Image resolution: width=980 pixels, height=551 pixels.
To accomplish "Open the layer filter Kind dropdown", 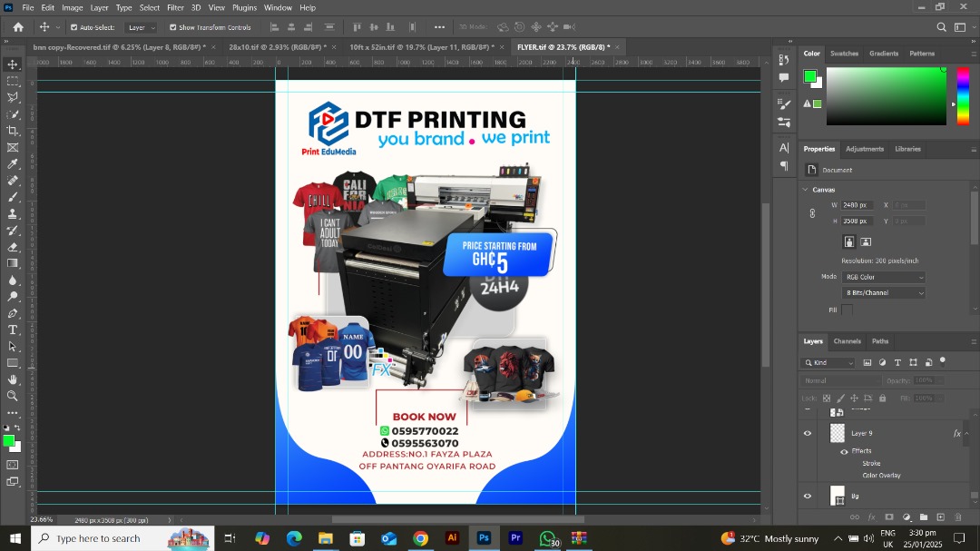I will pos(828,363).
